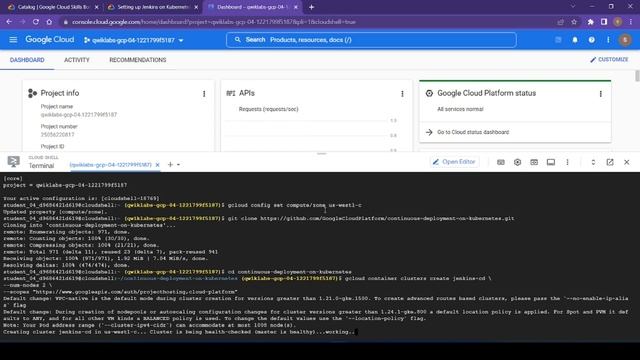
Task: Switch to the DASHBOARD tab
Action: [x=27, y=60]
